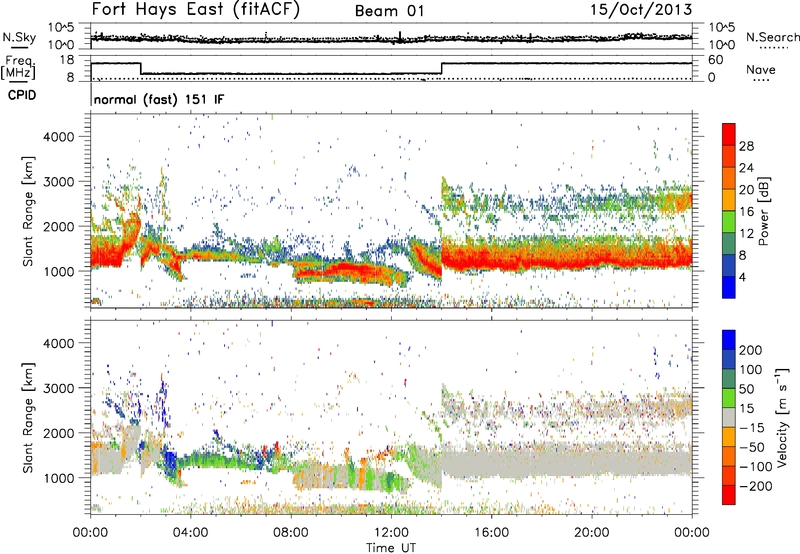Click the 'Time UT' axis title

coord(391,548)
